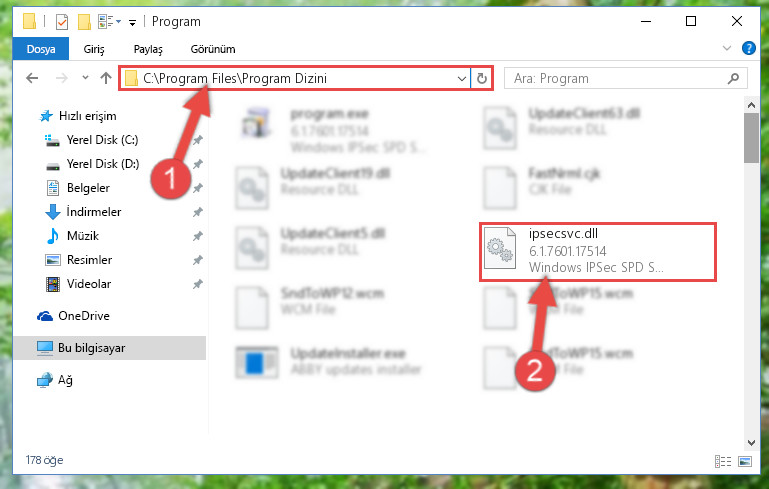The width and height of the screenshot is (769, 489).
Task: Unpin Videolar using its pin icon
Action: (198, 284)
